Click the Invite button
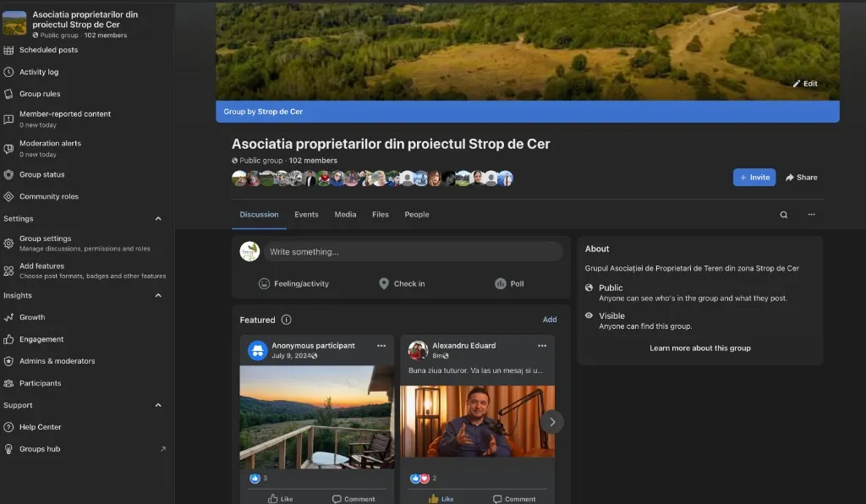 tap(754, 178)
